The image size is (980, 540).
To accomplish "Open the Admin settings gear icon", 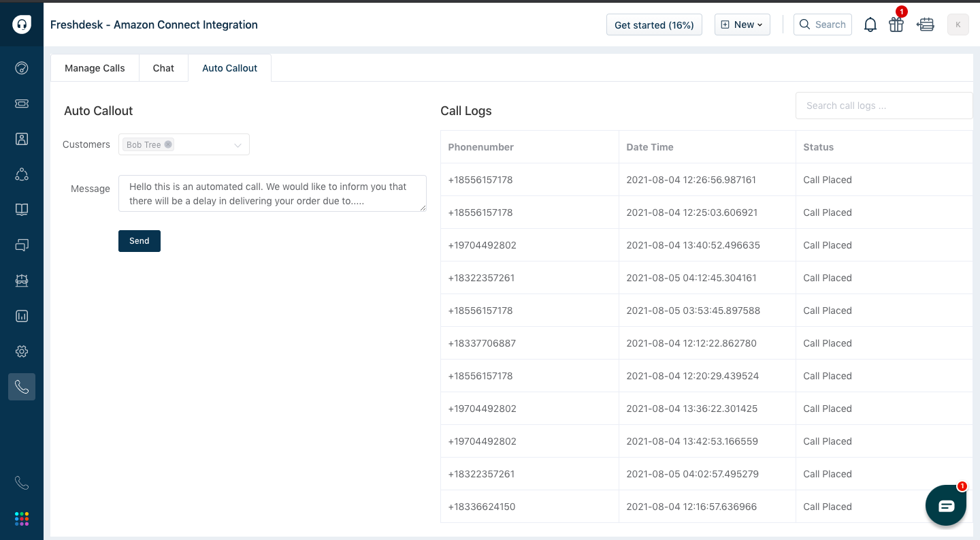I will (22, 351).
